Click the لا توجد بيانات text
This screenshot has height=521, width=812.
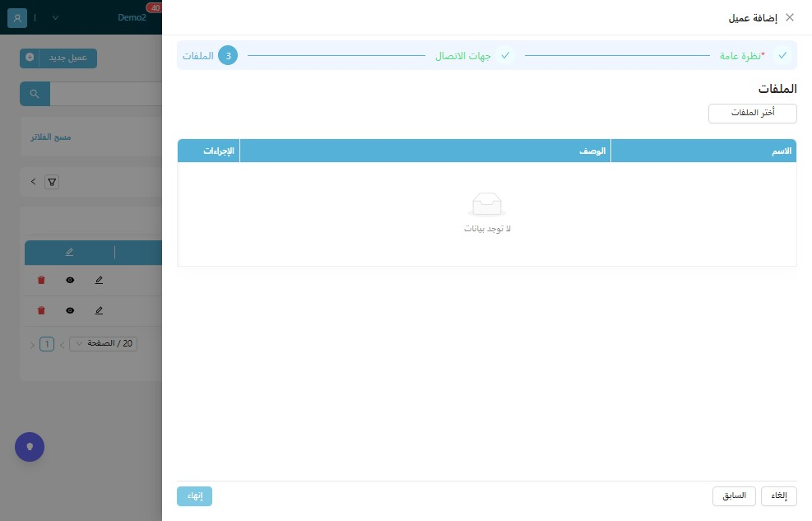pos(487,229)
